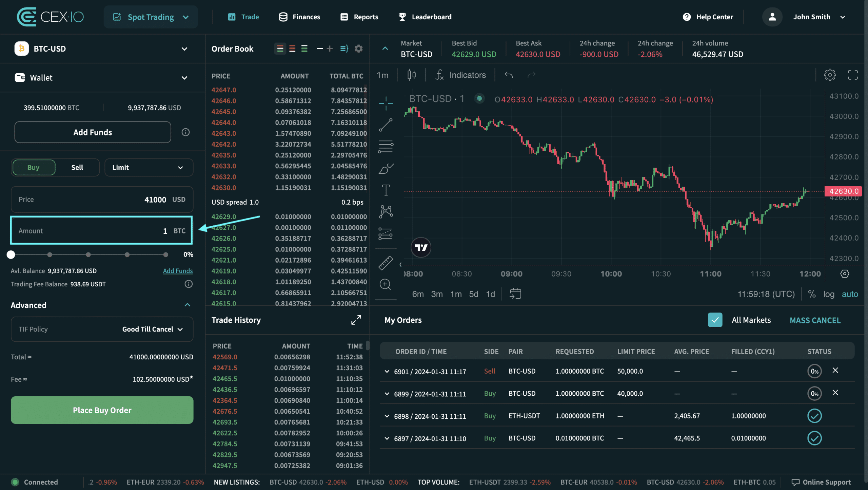
Task: Select the brush drawing tool
Action: pyautogui.click(x=386, y=168)
